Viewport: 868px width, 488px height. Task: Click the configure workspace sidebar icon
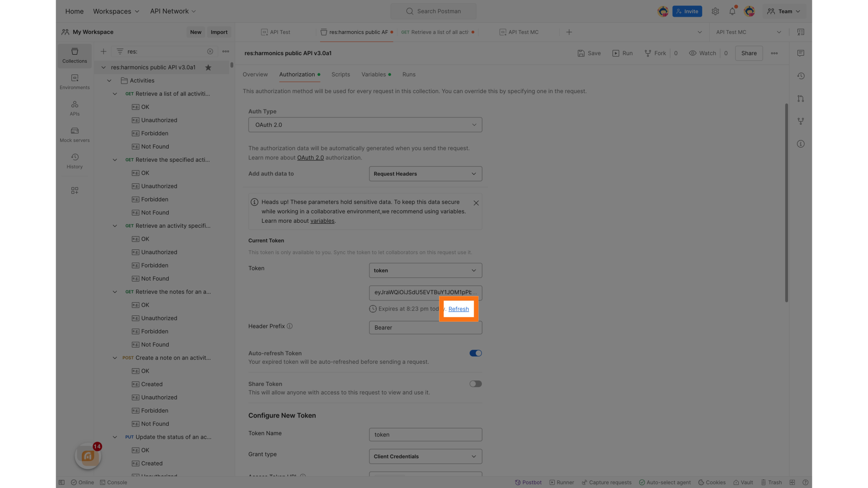(x=75, y=191)
